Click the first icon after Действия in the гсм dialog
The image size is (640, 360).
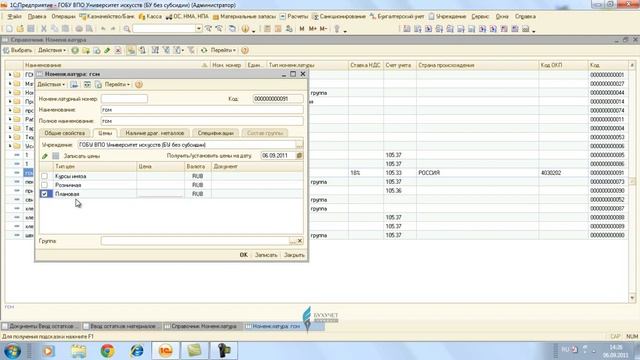point(74,84)
